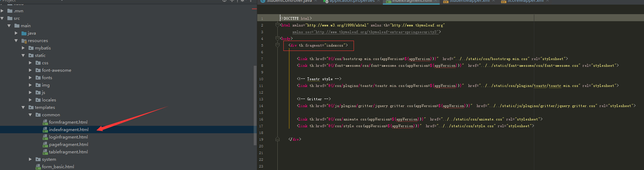Switch to the StudentController.java tab
The width and height of the screenshot is (644, 170).
pos(289,1)
